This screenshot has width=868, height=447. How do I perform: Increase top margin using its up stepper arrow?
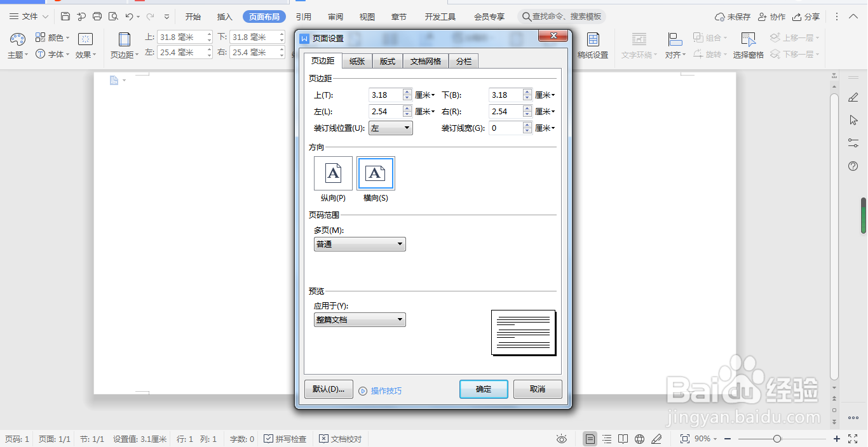407,91
